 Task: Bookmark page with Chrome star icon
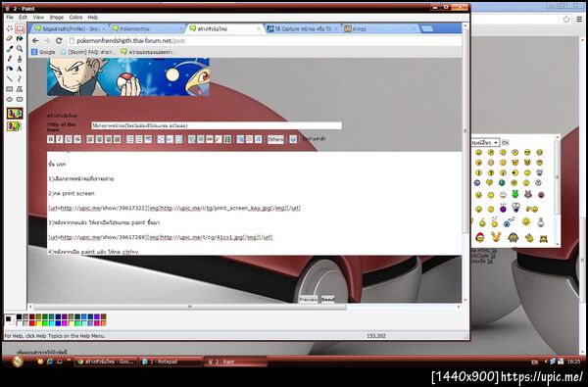click(566, 20)
